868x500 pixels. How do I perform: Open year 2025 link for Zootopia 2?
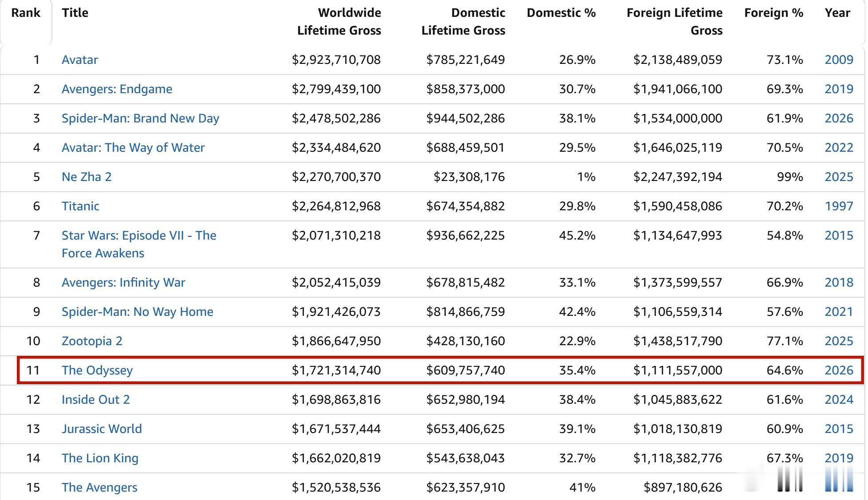pyautogui.click(x=839, y=341)
